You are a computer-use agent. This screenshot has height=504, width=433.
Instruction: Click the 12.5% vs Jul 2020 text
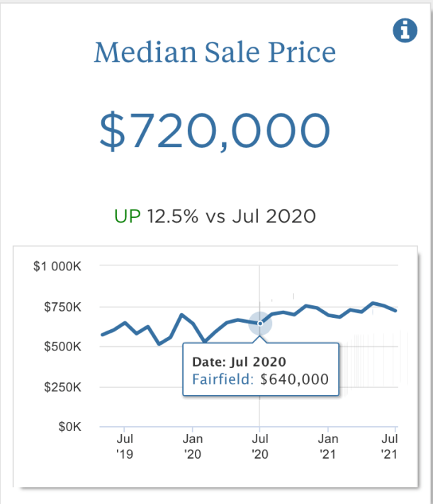pyautogui.click(x=231, y=216)
